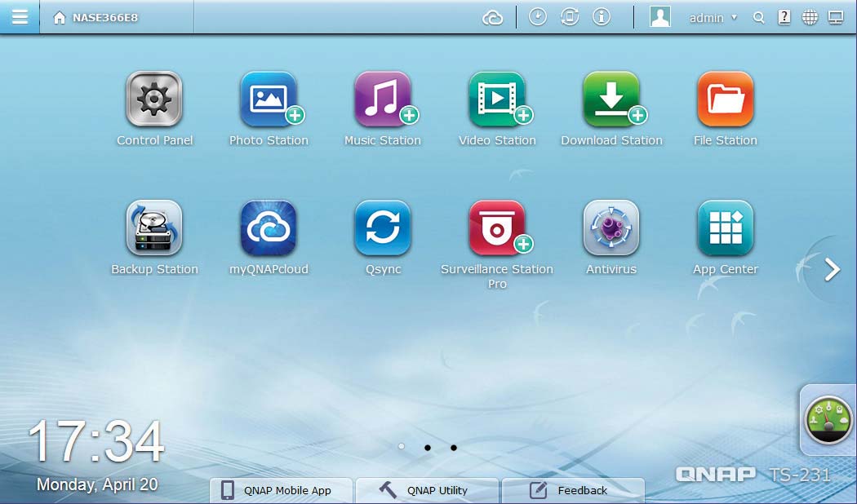Open the event notifications info icon

pos(602,17)
